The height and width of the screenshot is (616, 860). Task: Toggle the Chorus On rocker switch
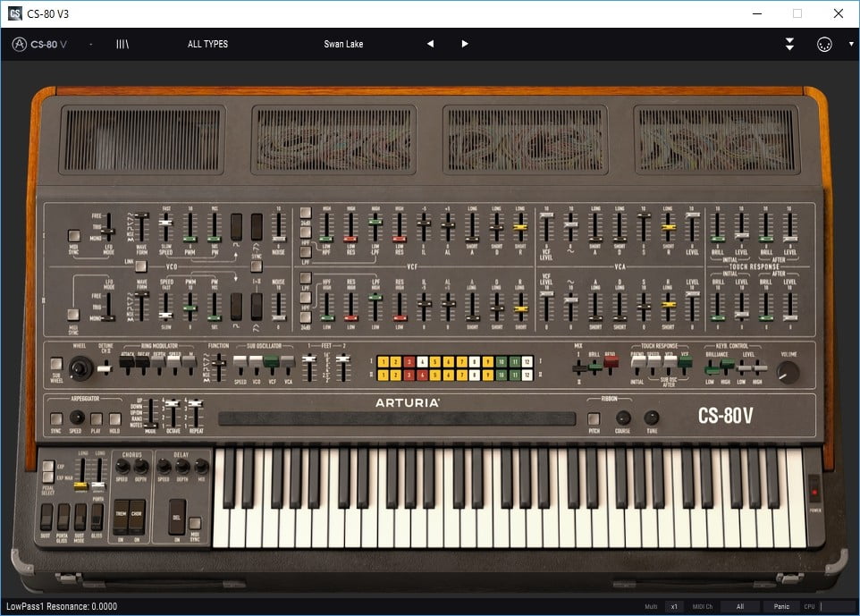[137, 516]
